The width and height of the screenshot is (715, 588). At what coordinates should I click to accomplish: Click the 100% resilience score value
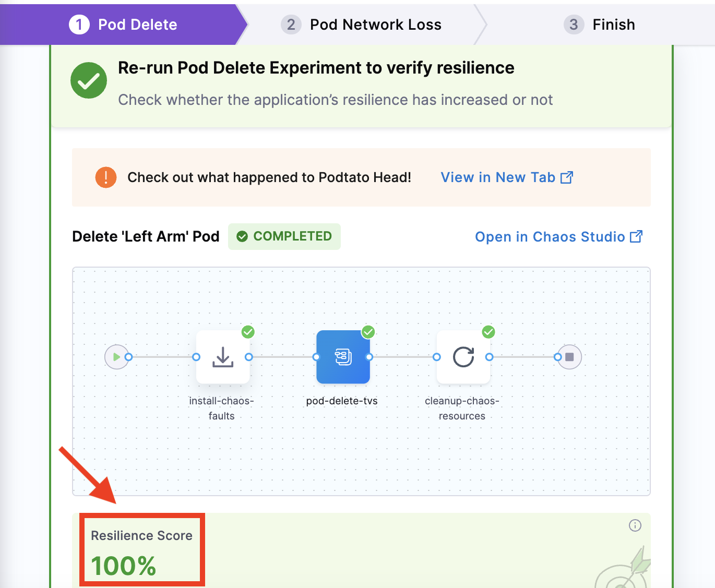click(124, 566)
